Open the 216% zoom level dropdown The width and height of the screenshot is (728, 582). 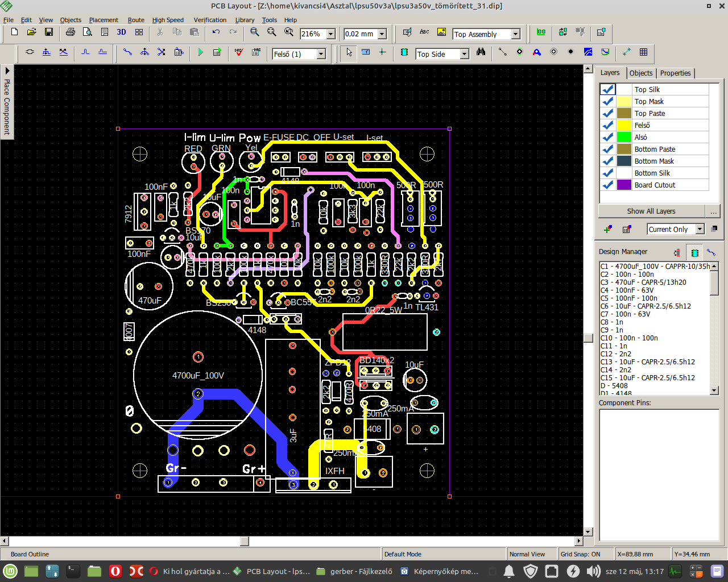[x=331, y=34]
